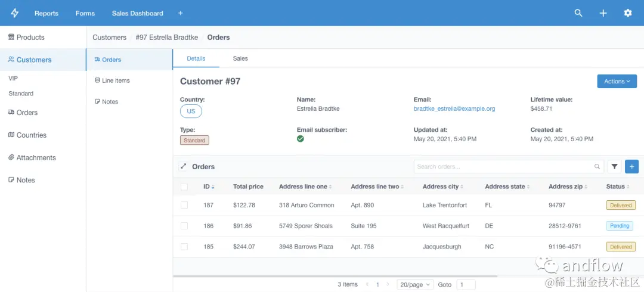Image resolution: width=644 pixels, height=292 pixels.
Task: Click the Attachments paperclip icon
Action: [11, 157]
